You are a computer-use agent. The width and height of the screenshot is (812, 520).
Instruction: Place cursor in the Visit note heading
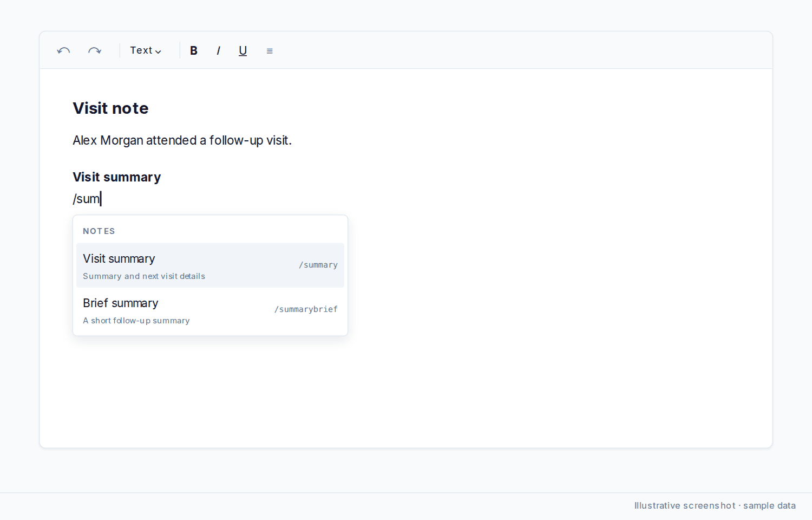coord(110,108)
